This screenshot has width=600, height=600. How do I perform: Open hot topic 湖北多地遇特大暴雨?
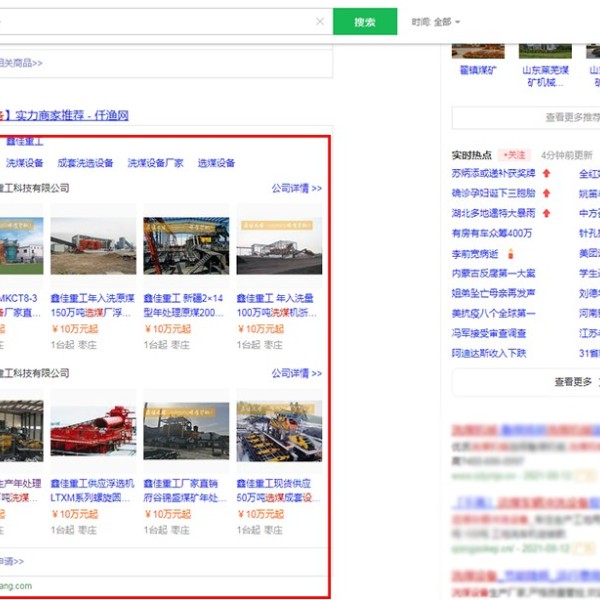point(493,213)
